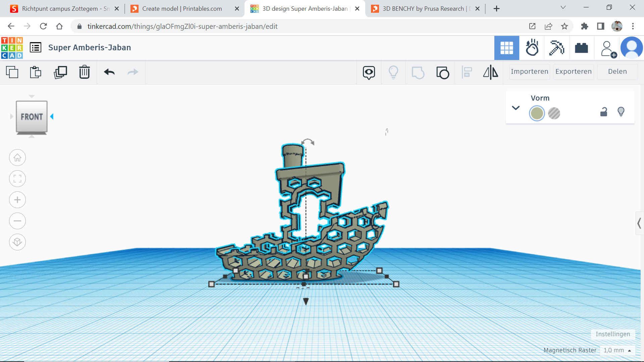The height and width of the screenshot is (362, 644).
Task: Toggle lock editing padlock icon
Action: point(604,112)
